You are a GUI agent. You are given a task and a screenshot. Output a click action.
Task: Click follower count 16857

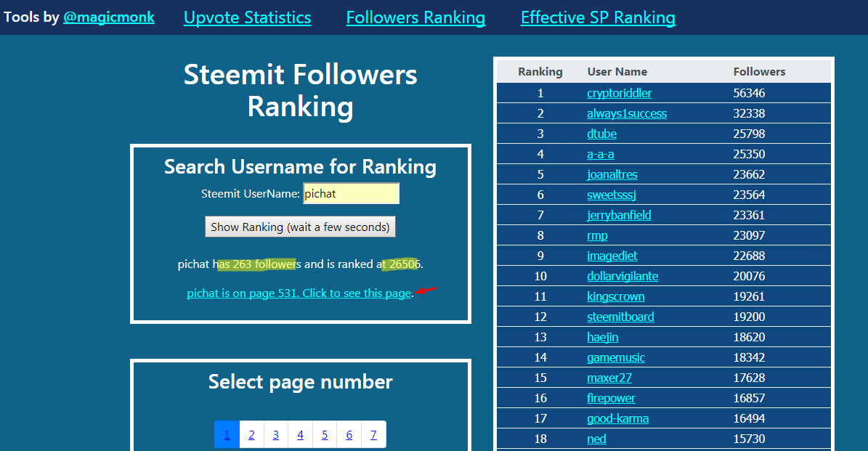click(749, 399)
